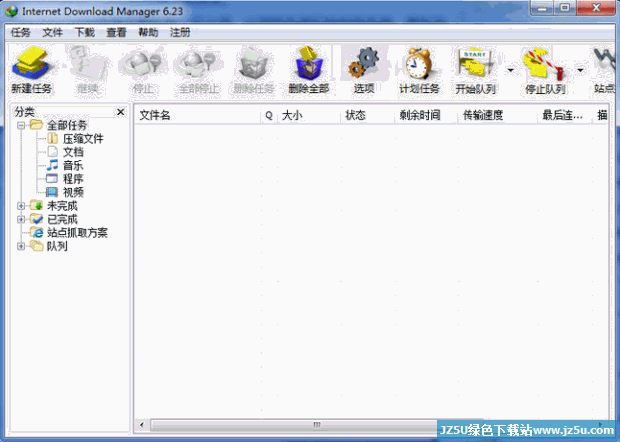Open the 文件 menu

(x=52, y=32)
